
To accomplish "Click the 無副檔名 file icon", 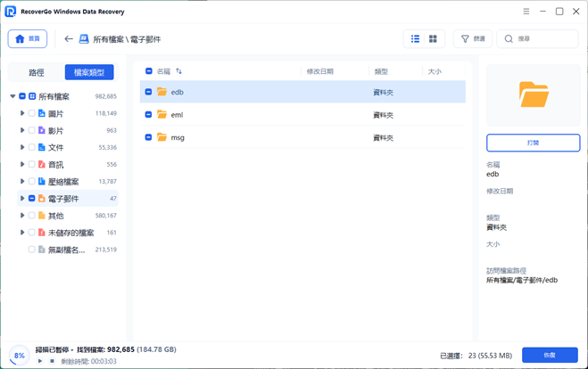I will [x=42, y=250].
